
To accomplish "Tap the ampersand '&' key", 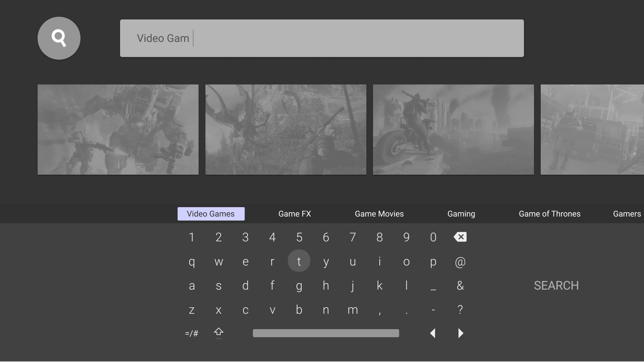I will coord(460,286).
